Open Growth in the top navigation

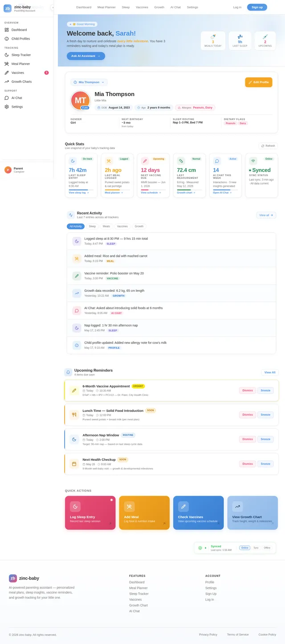click(x=159, y=7)
